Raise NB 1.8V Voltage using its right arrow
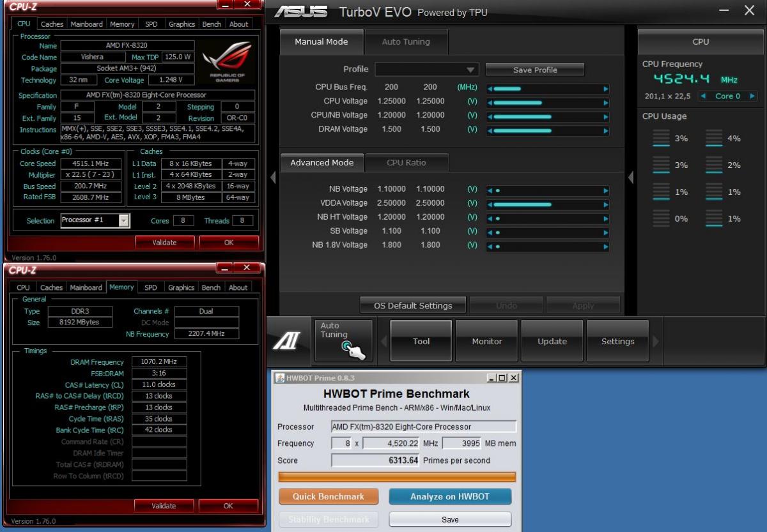Viewport: 767px width, 532px height. (x=605, y=247)
